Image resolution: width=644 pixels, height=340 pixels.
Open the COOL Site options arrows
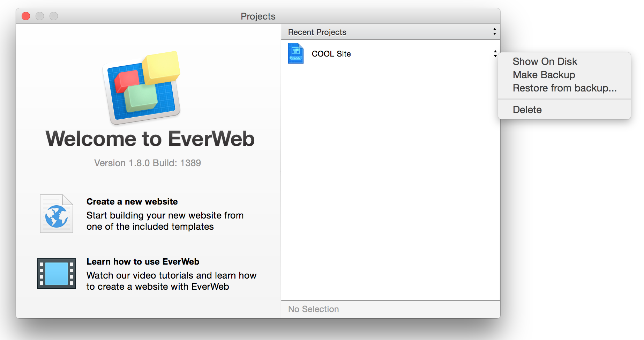[495, 54]
